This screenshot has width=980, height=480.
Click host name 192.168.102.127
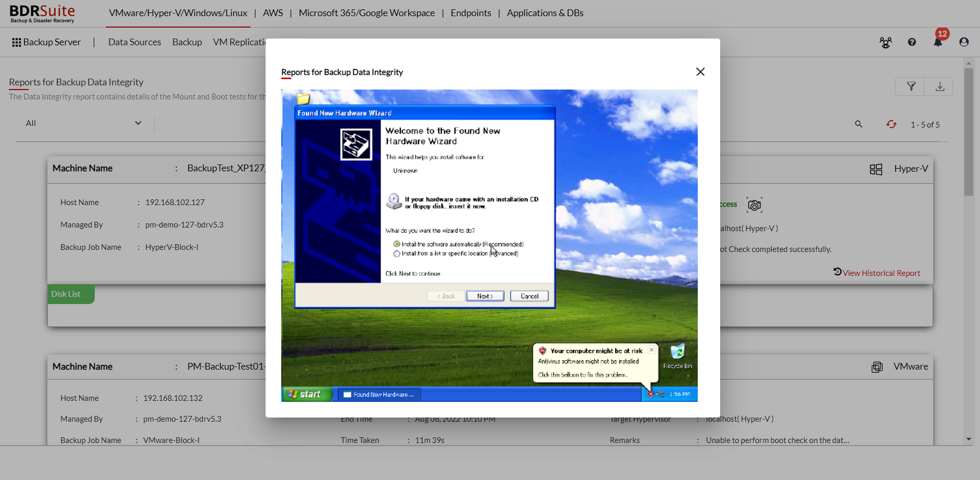pos(175,203)
